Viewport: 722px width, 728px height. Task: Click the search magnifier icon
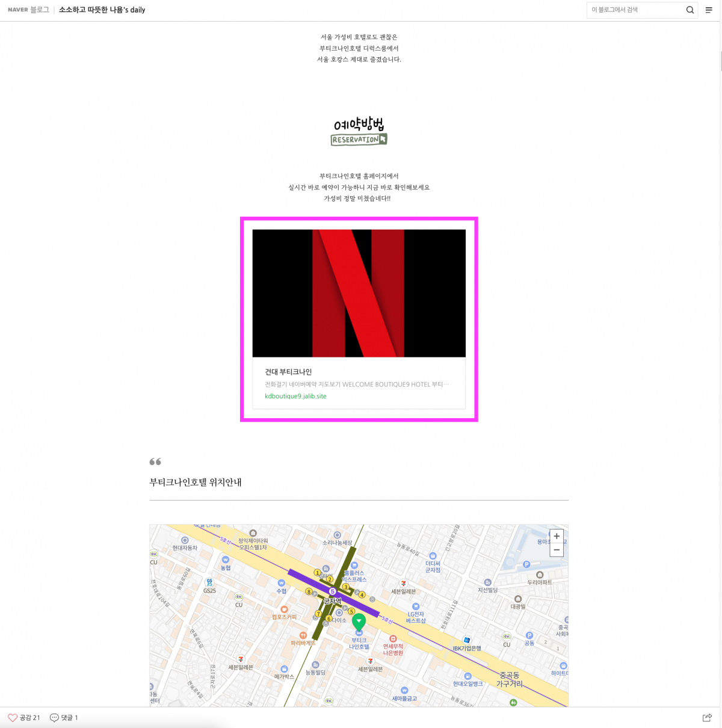[x=690, y=10]
